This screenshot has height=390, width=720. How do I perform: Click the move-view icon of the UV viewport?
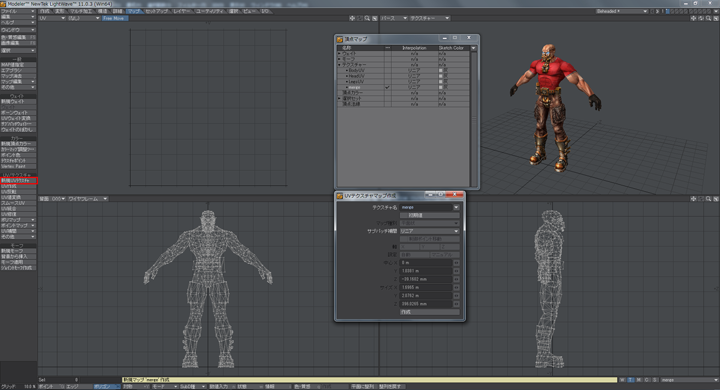(x=352, y=18)
